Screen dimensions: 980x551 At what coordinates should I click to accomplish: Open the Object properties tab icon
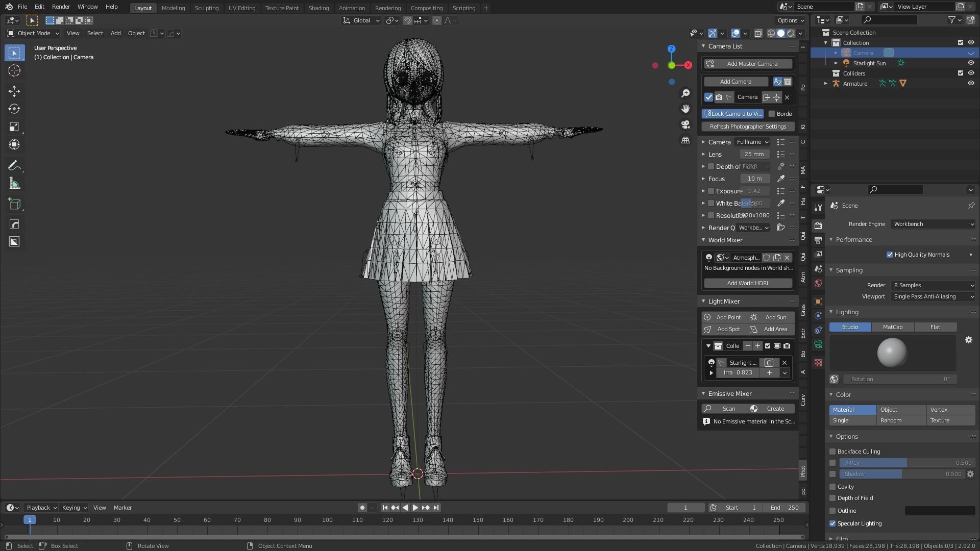point(818,302)
